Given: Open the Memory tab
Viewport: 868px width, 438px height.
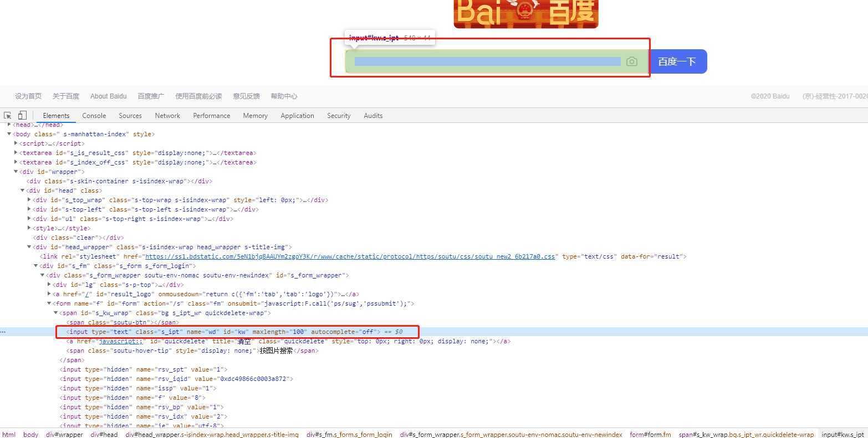Looking at the screenshot, I should pos(255,116).
